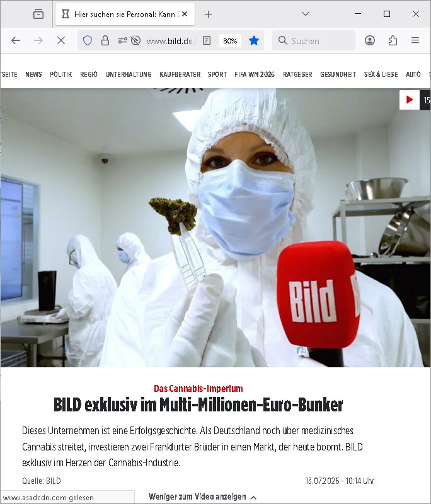
Task: Open site permissions icon in address bar
Action: point(122,40)
